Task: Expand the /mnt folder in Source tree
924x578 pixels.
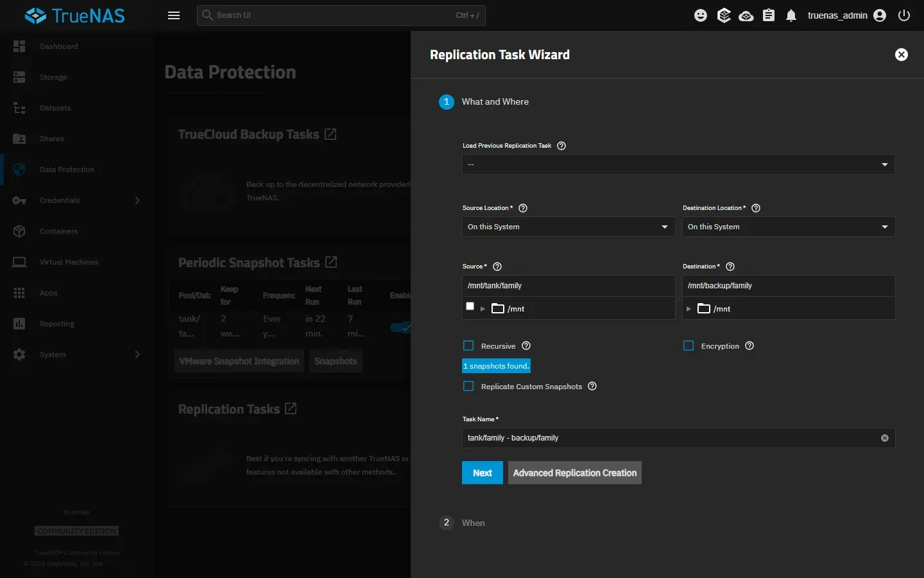Action: (x=483, y=309)
